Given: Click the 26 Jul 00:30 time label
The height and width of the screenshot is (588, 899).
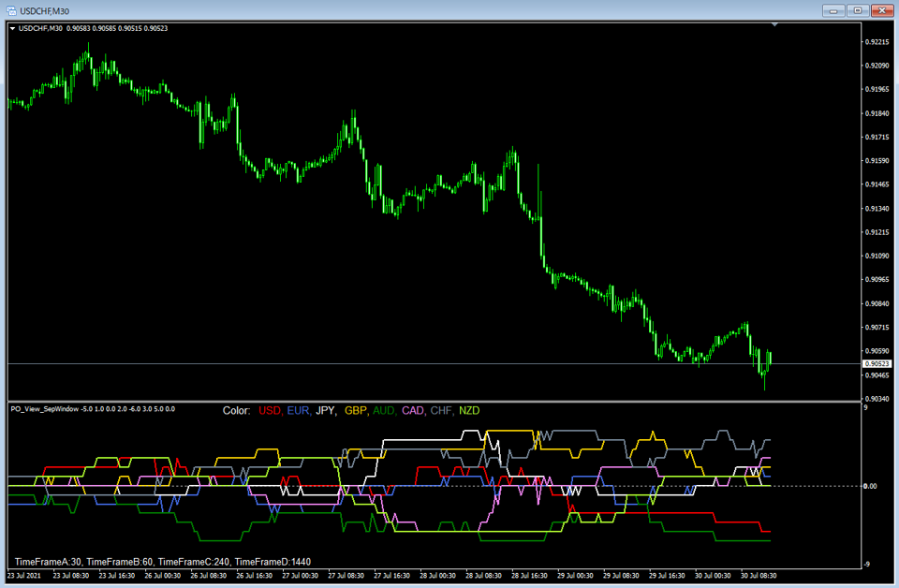Looking at the screenshot, I should 163,576.
